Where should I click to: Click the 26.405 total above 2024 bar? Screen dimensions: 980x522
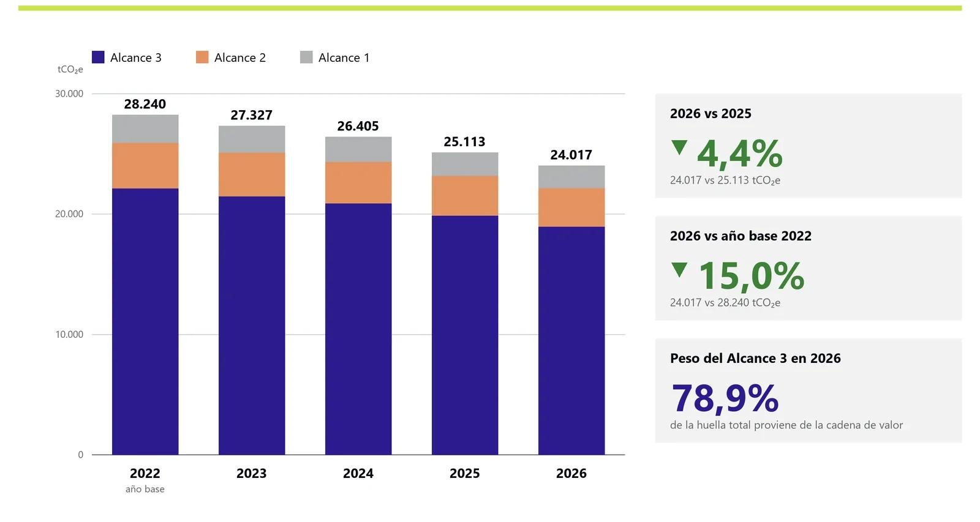coord(358,126)
